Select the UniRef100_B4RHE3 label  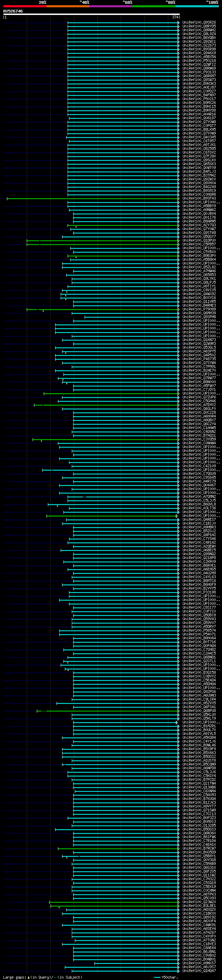[x=199, y=306]
